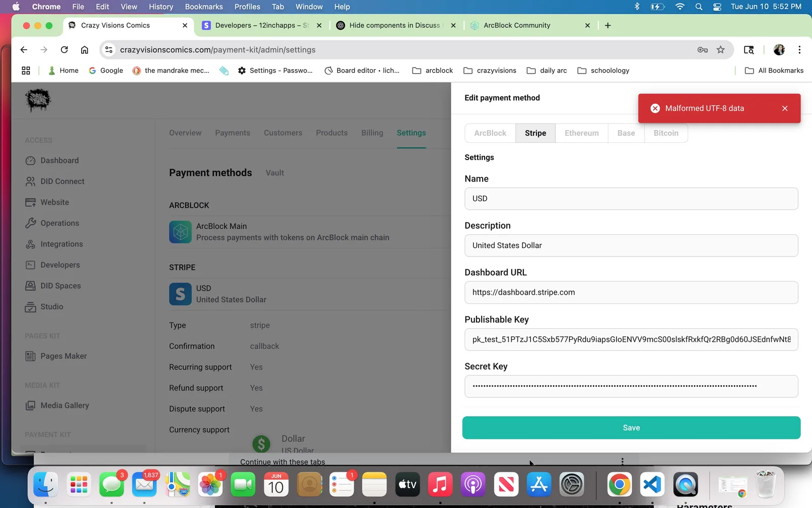Click the DID Connect people icon
The height and width of the screenshot is (508, 812).
tap(30, 181)
